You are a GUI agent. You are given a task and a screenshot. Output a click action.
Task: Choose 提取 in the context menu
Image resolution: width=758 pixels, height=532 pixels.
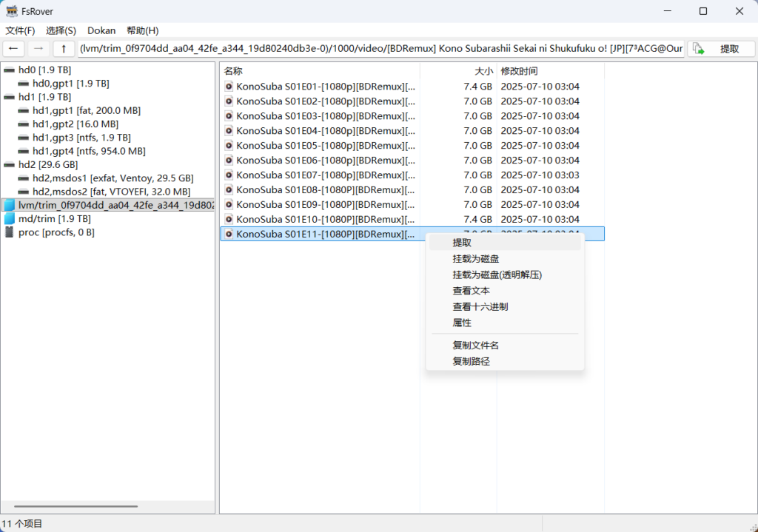(505, 243)
